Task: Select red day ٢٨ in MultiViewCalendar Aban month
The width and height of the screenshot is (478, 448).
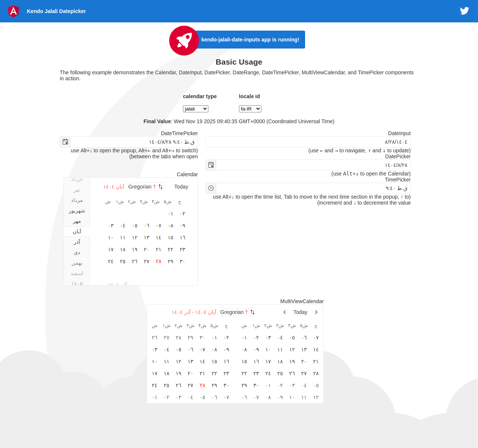Action: (x=202, y=385)
